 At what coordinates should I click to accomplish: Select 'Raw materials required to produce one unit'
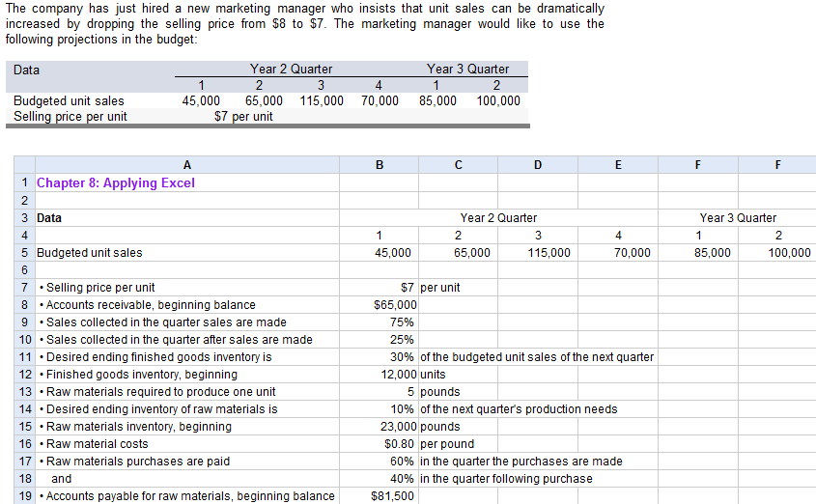[186, 392]
